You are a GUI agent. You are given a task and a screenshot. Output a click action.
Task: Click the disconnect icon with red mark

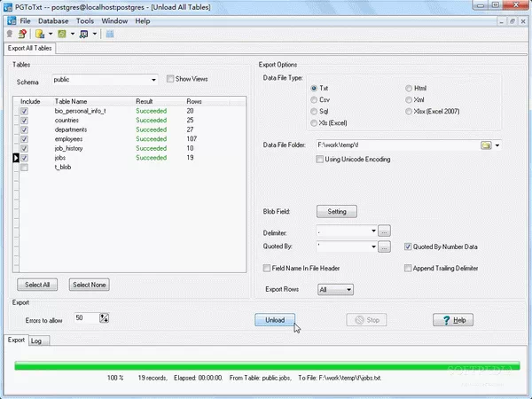(22, 35)
